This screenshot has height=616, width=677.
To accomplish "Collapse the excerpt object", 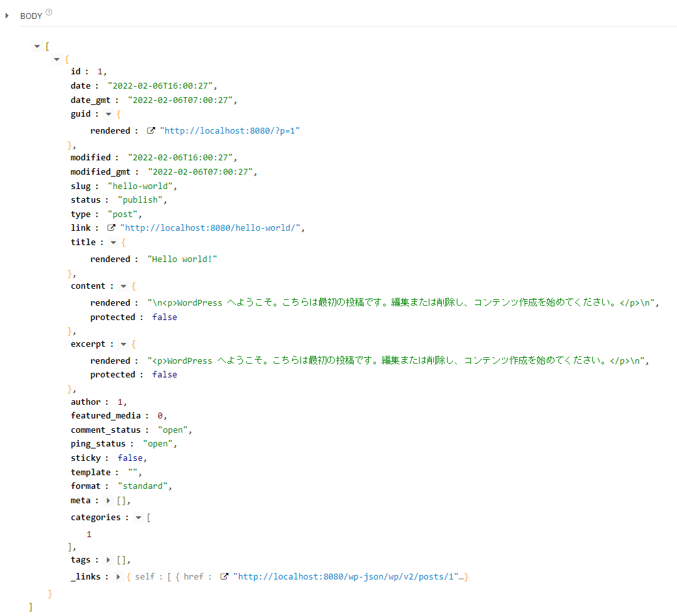I will 124,344.
